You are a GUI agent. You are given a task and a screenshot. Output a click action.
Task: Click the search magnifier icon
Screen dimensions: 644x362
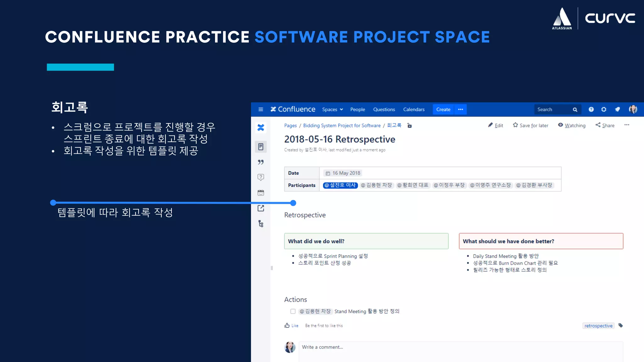click(x=575, y=110)
